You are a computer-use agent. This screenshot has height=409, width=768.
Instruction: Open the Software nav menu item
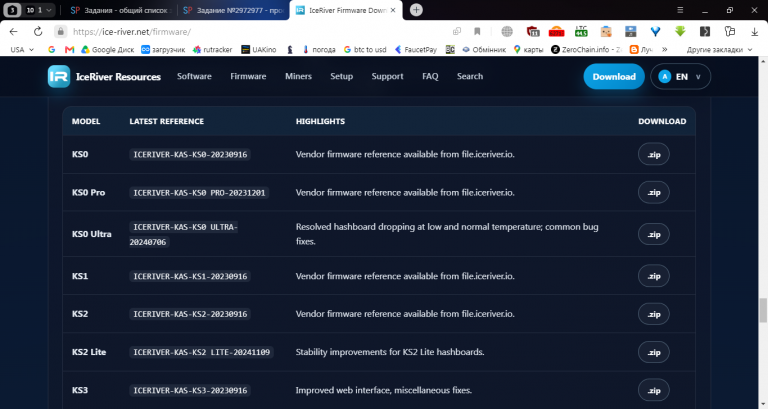pos(194,76)
